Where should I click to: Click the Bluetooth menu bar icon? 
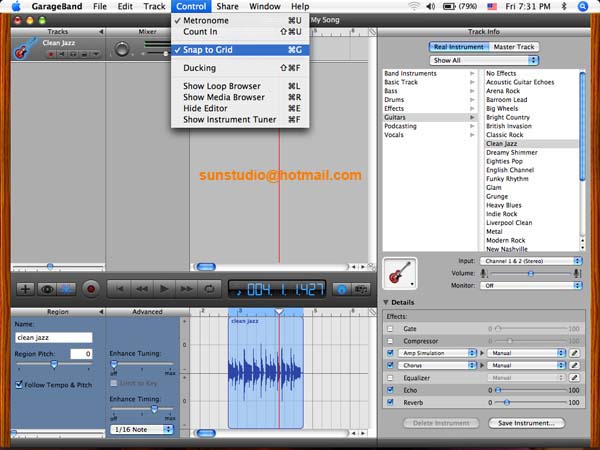[564, 7]
